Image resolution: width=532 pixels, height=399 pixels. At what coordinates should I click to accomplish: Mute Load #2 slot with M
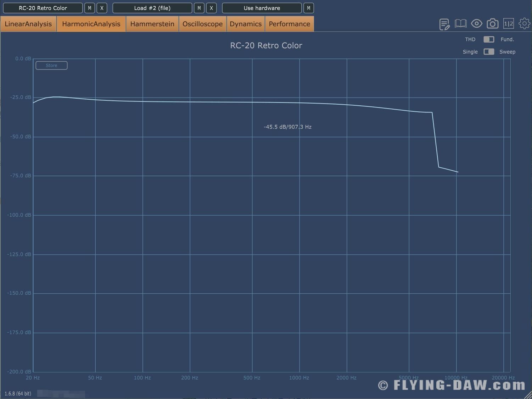click(x=199, y=8)
